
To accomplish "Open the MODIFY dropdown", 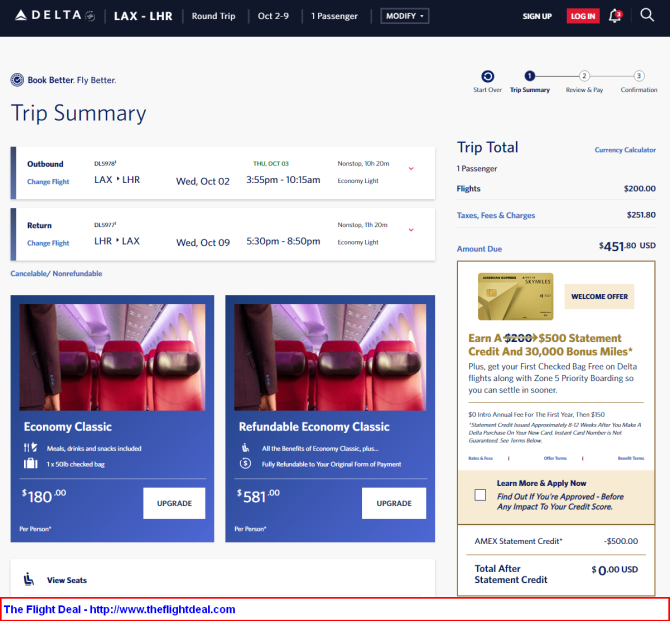I will click(405, 16).
